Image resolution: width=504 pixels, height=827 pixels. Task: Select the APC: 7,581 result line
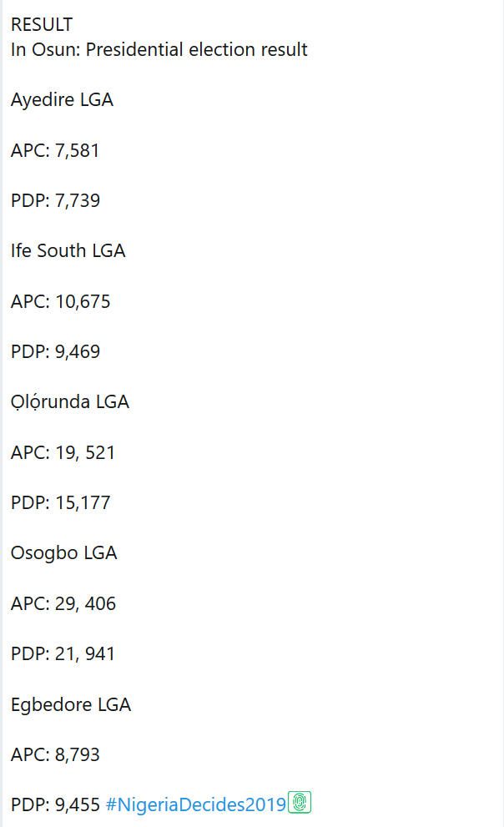[55, 151]
